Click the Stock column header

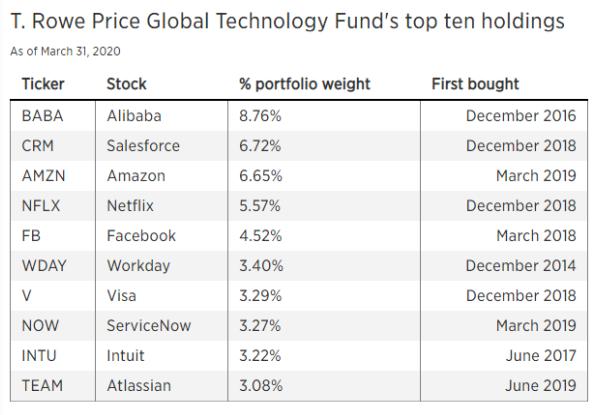click(x=126, y=84)
